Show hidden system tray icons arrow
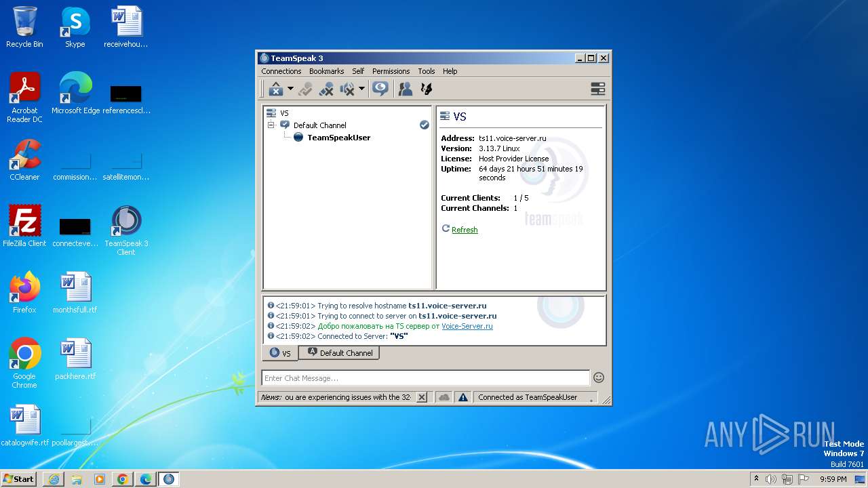Image resolution: width=868 pixels, height=488 pixels. coord(756,479)
